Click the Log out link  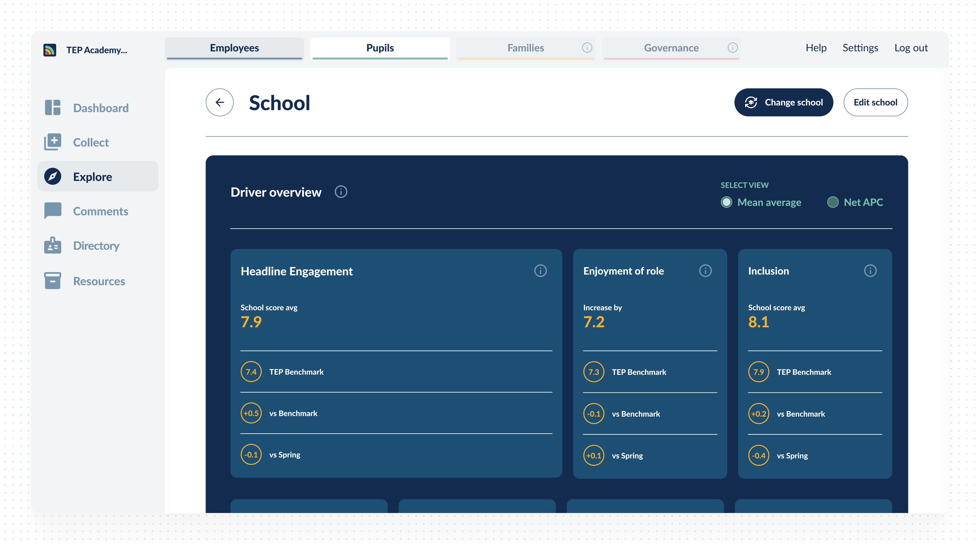[911, 48]
